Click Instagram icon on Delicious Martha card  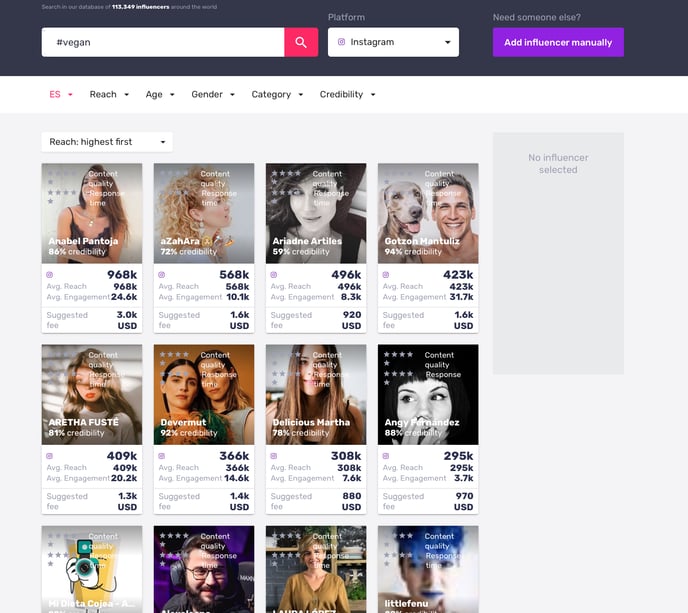(274, 456)
